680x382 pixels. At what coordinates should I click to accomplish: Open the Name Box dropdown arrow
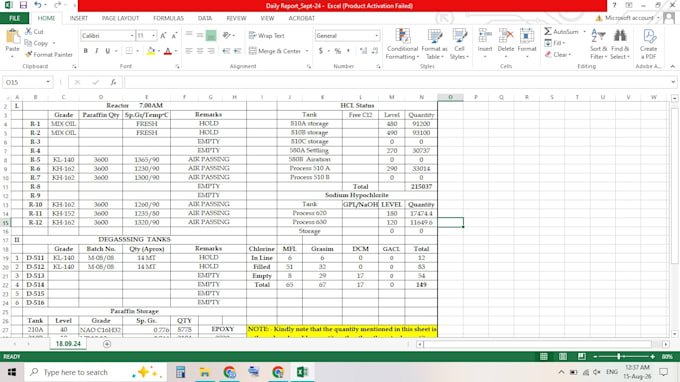pyautogui.click(x=48, y=82)
